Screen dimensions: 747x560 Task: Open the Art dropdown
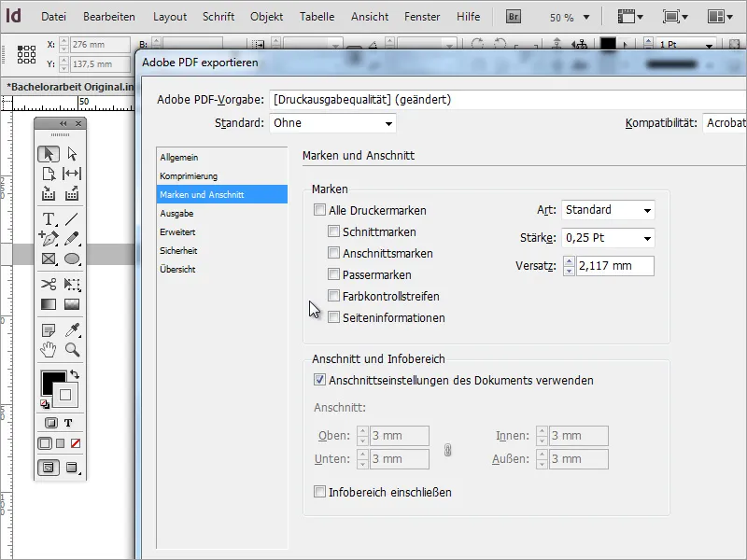point(608,210)
